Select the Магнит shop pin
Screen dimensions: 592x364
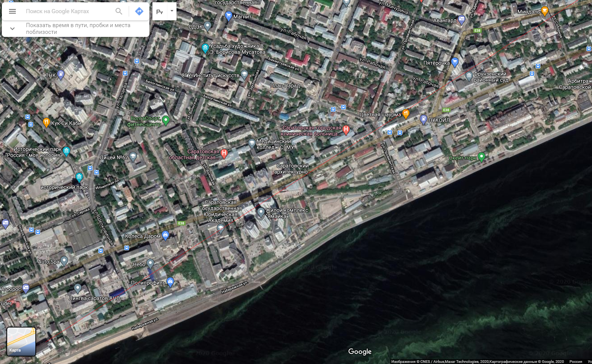click(228, 16)
